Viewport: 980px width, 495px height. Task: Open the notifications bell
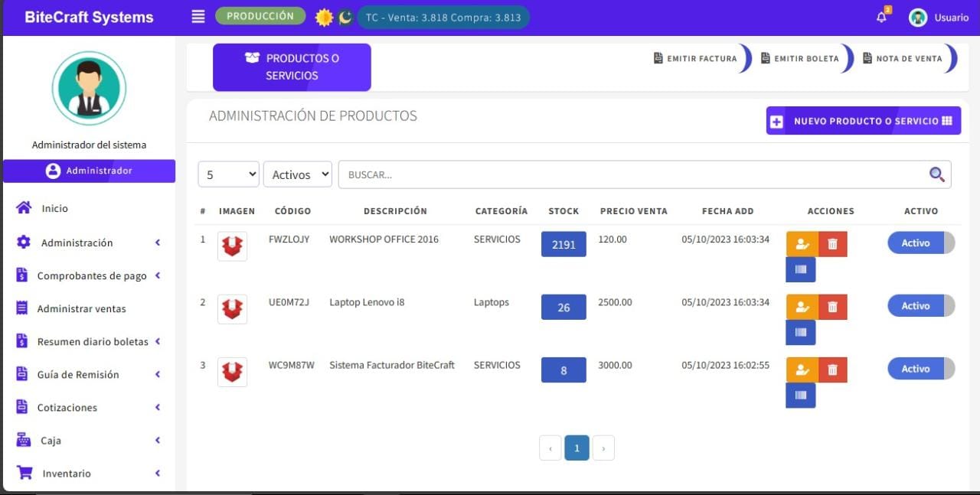click(x=881, y=15)
